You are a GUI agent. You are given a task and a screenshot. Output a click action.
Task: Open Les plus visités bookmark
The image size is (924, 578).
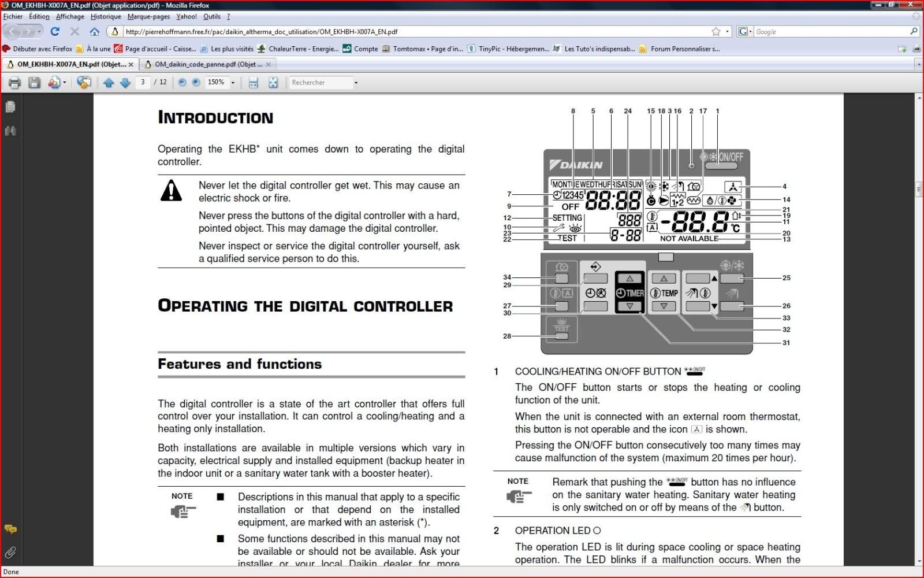coord(227,49)
